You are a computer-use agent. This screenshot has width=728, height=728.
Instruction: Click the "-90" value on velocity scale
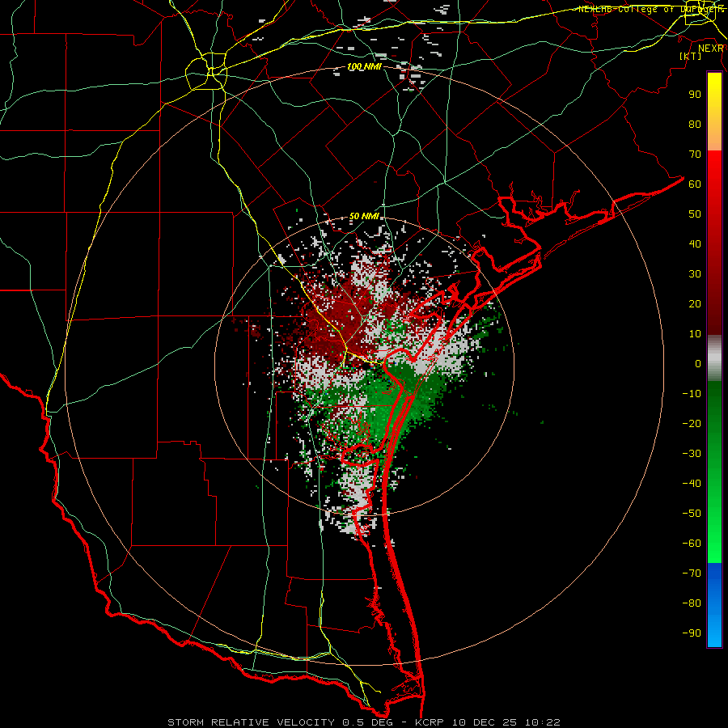(692, 633)
